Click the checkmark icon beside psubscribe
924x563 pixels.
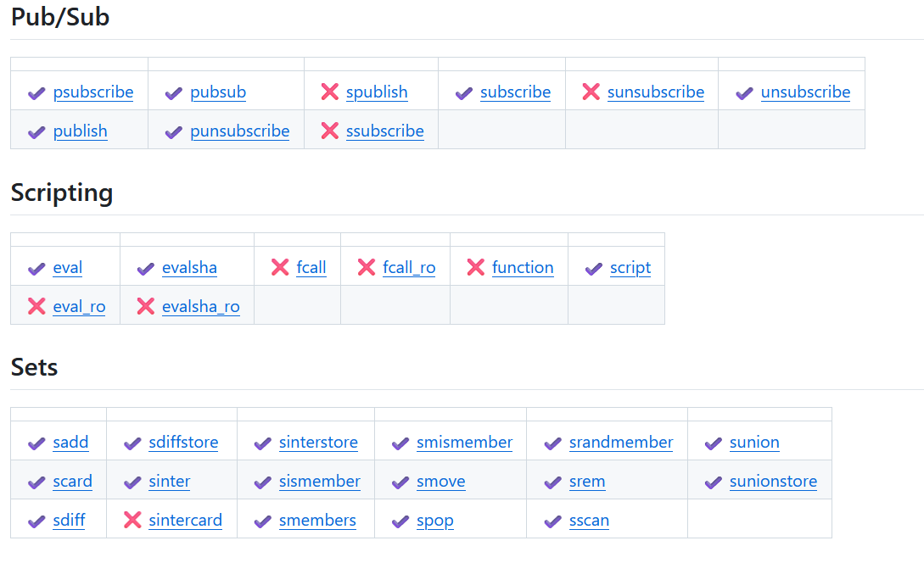tap(36, 93)
